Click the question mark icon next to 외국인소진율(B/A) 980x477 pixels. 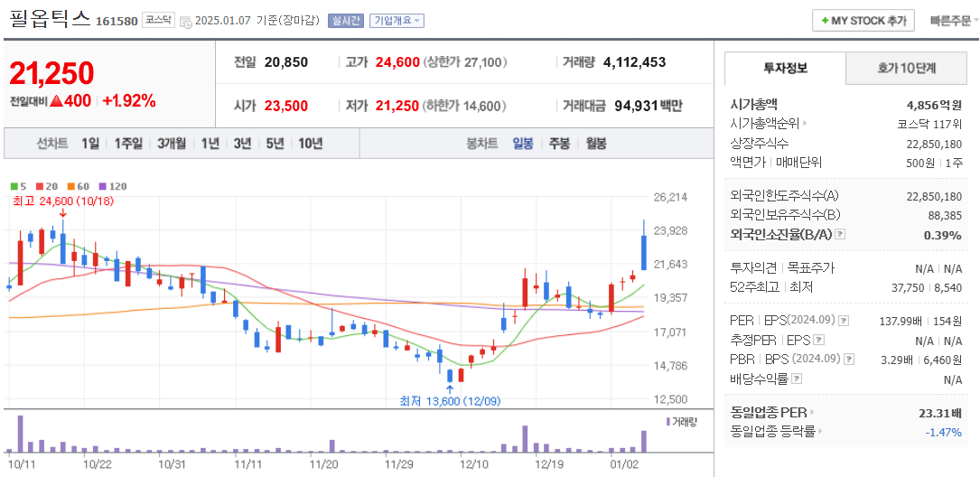(840, 235)
